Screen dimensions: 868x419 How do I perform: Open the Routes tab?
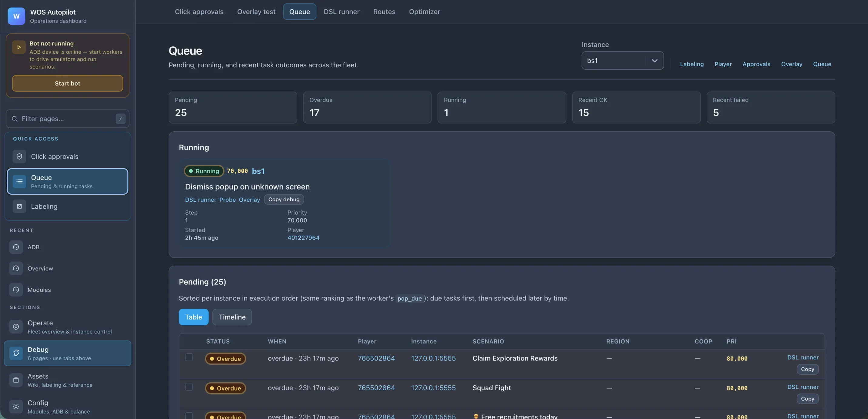(384, 12)
